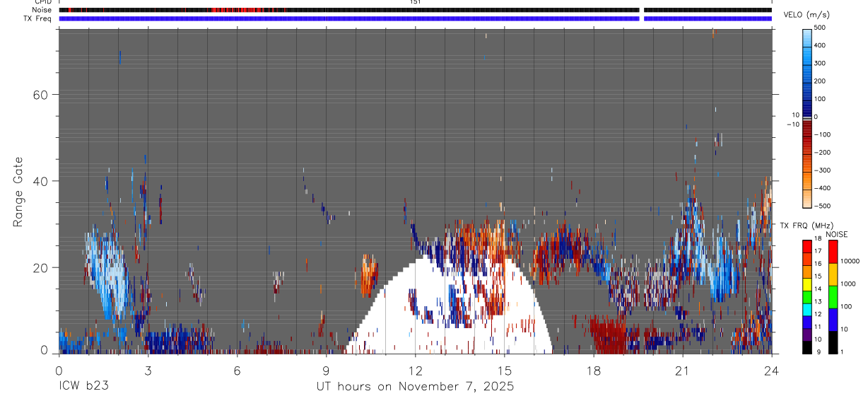Click the 'NOISE' legend title
This screenshot has width=868, height=401.
tap(837, 235)
